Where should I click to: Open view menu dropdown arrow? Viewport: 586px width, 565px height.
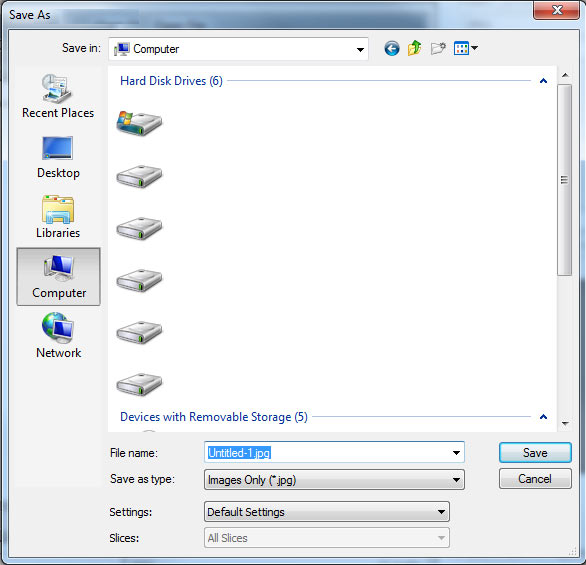click(475, 48)
